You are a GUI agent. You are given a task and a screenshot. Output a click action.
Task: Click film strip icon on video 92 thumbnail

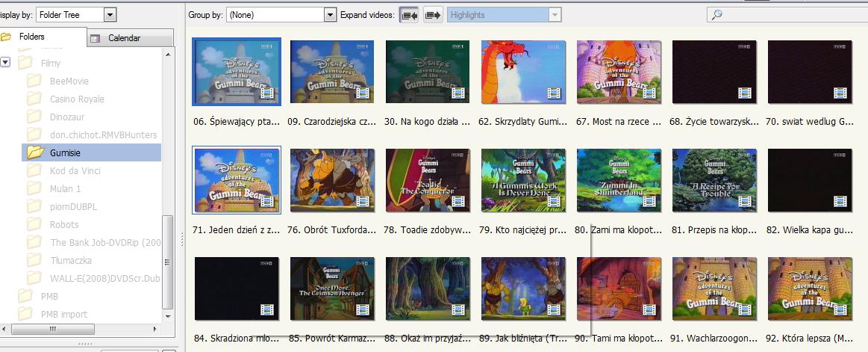point(840,309)
